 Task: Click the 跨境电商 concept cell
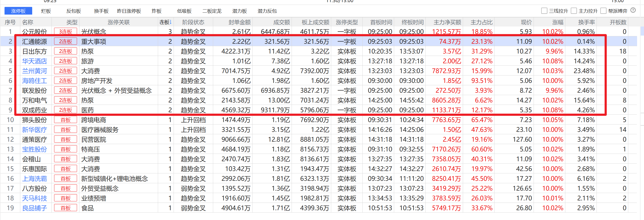[x=94, y=120]
